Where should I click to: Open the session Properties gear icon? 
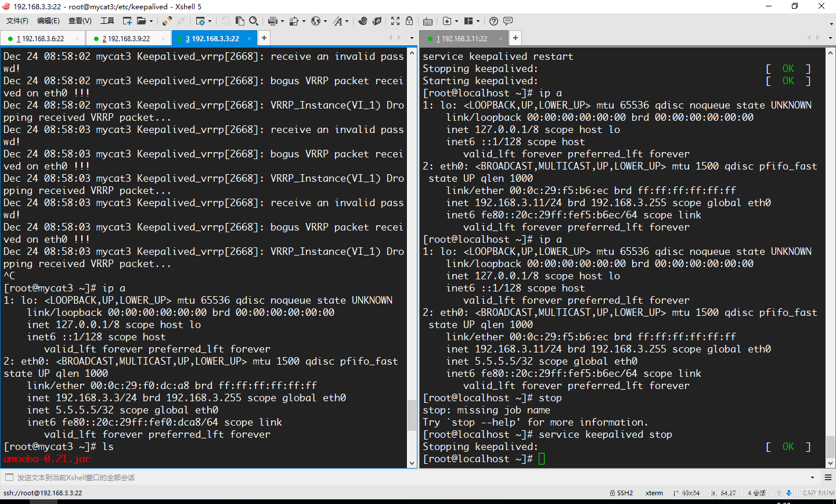pos(200,21)
